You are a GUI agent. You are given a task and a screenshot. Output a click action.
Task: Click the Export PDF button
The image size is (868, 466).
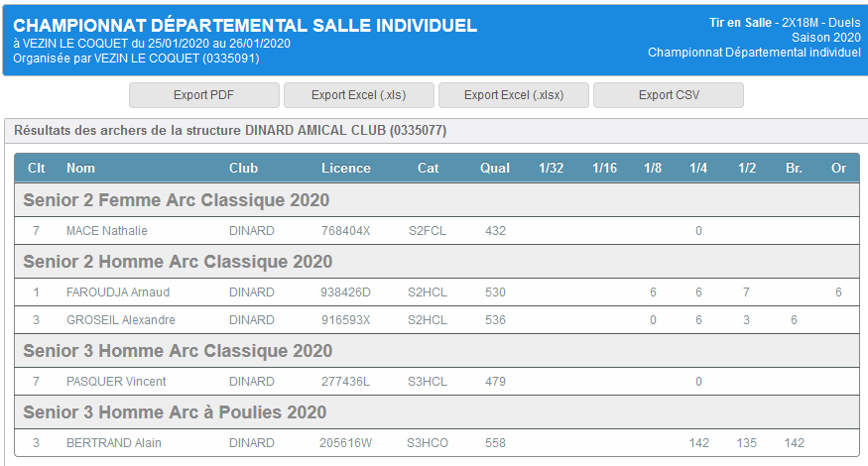pos(204,95)
